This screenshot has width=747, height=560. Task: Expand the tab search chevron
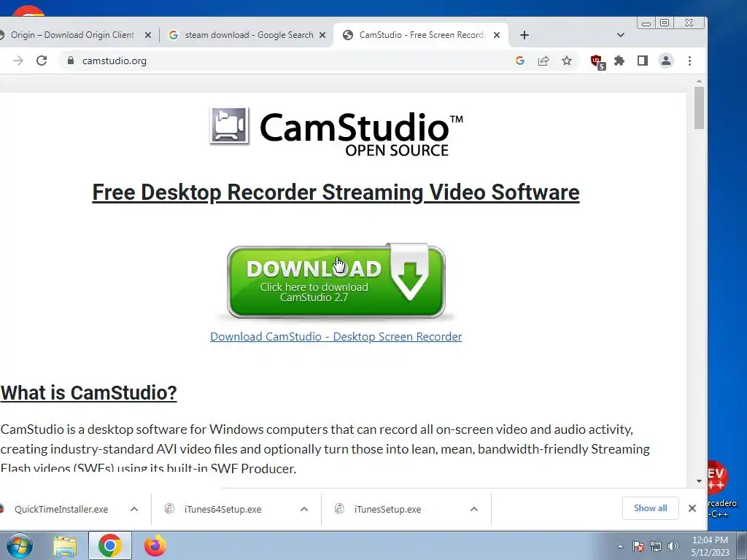(620, 35)
